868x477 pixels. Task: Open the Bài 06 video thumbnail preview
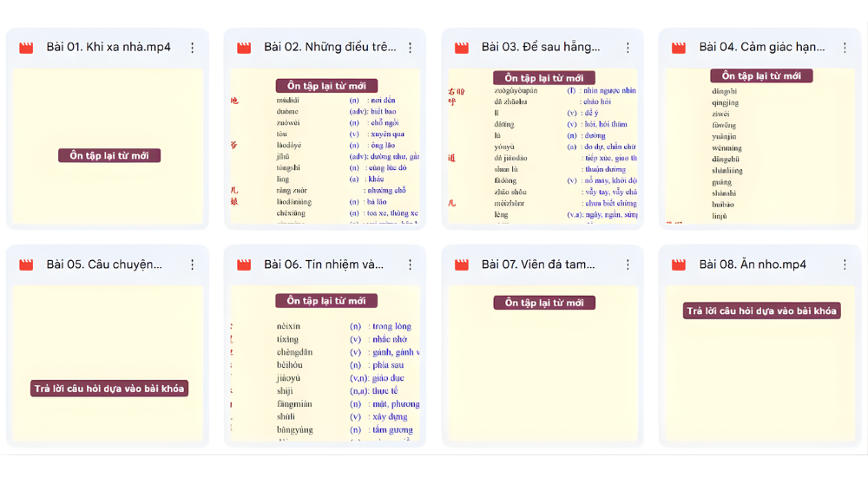325,363
